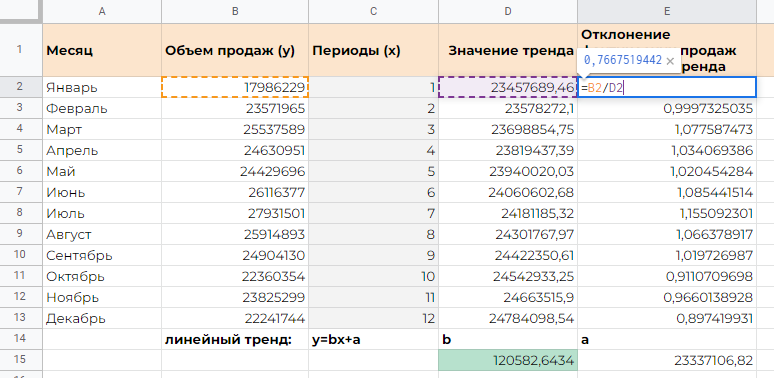This screenshot has width=774, height=378.
Task: Select sales value 24904130
Action: coord(235,255)
